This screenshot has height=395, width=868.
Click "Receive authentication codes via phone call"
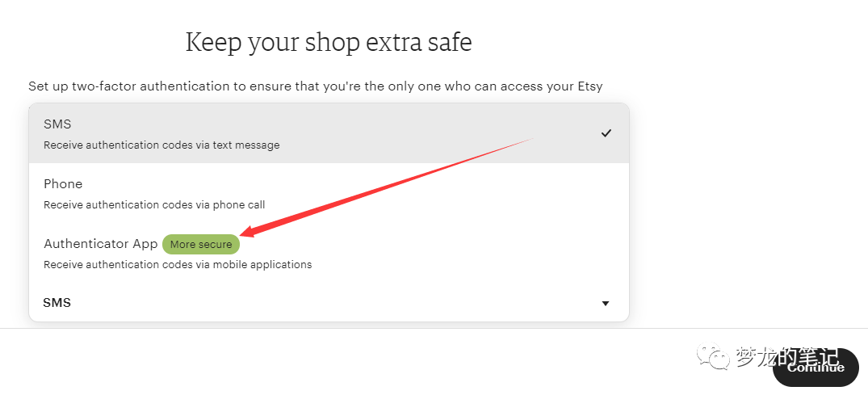(154, 204)
